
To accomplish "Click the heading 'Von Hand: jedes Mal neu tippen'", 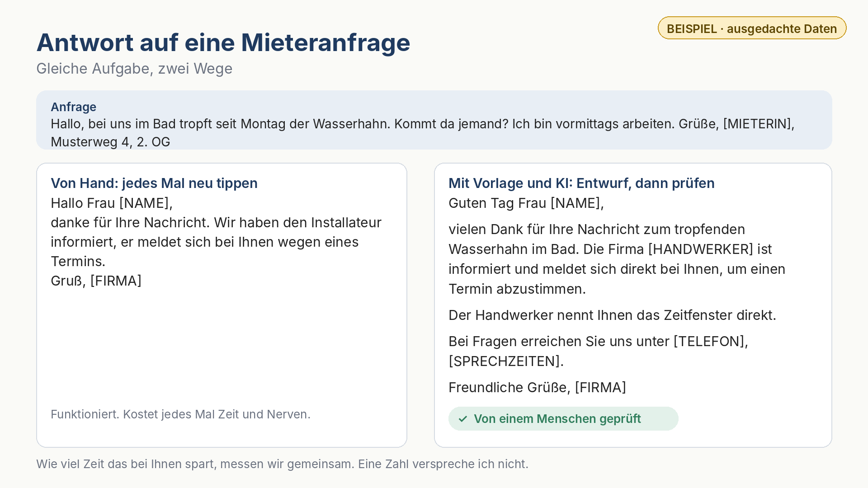I will coord(154,183).
